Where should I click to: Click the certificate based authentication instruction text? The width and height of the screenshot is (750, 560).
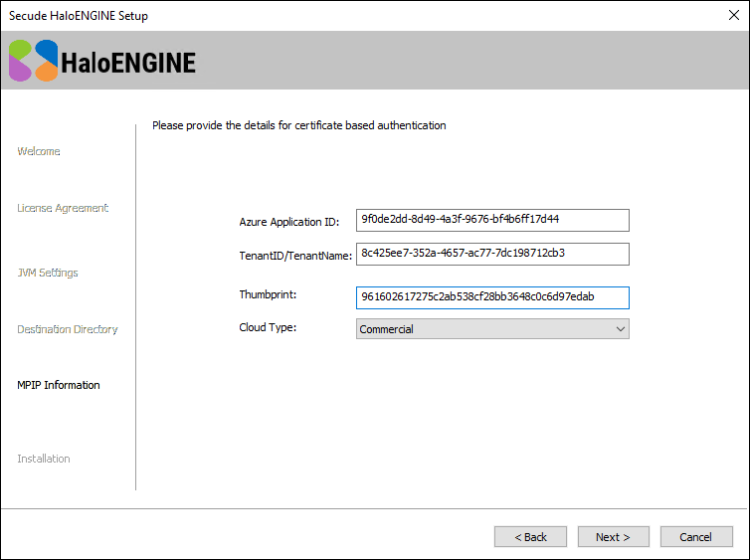(299, 125)
